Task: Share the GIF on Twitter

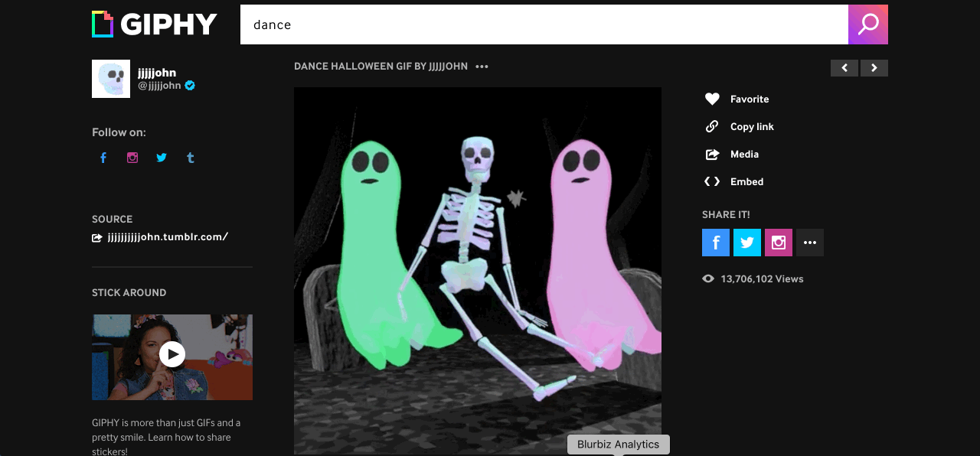Action: pos(747,243)
